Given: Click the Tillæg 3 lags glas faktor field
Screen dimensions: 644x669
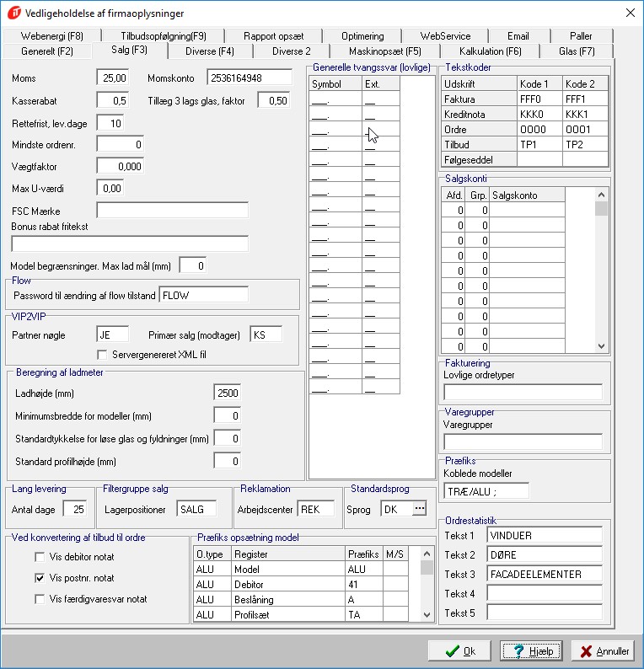Looking at the screenshot, I should 275,101.
